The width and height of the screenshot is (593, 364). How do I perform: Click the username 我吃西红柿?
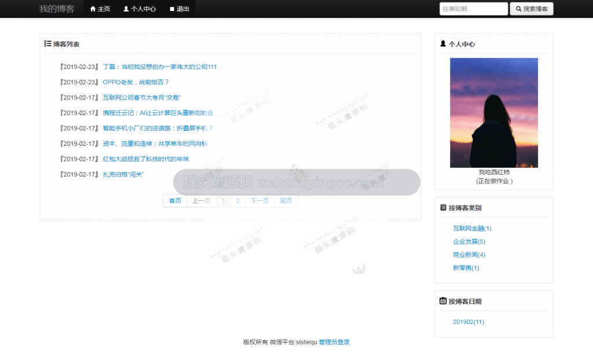(x=494, y=172)
